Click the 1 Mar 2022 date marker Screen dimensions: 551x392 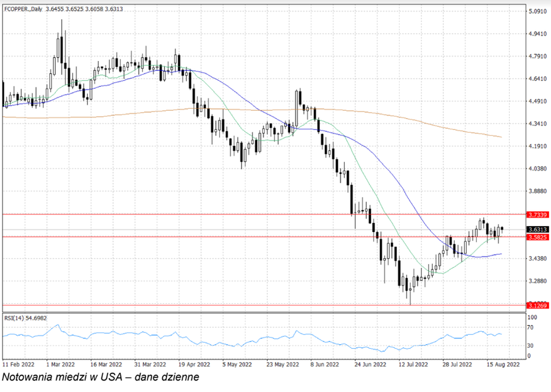[x=60, y=364]
